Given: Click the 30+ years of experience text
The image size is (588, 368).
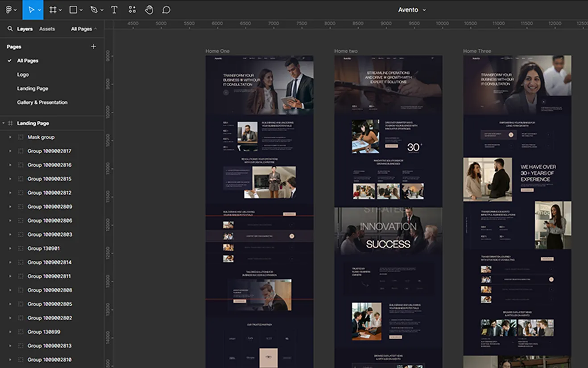Looking at the screenshot, I should (x=538, y=173).
